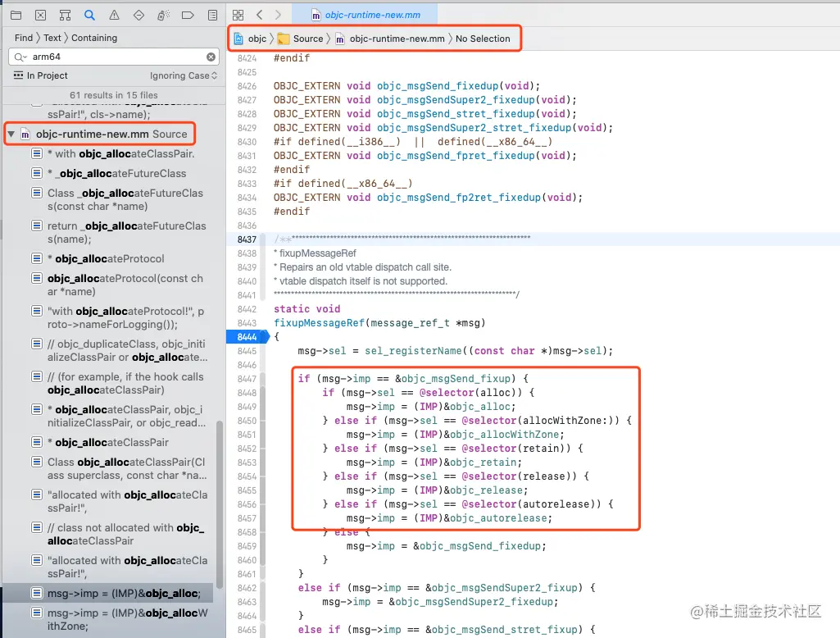Click objc_msgSend_fp2ret_fixedup declaration

tap(459, 198)
